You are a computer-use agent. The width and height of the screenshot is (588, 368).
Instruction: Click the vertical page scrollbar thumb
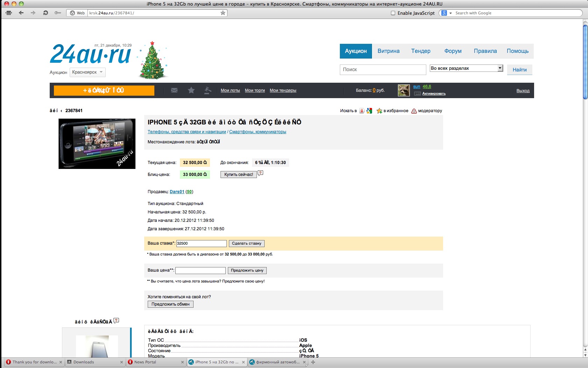tap(585, 62)
